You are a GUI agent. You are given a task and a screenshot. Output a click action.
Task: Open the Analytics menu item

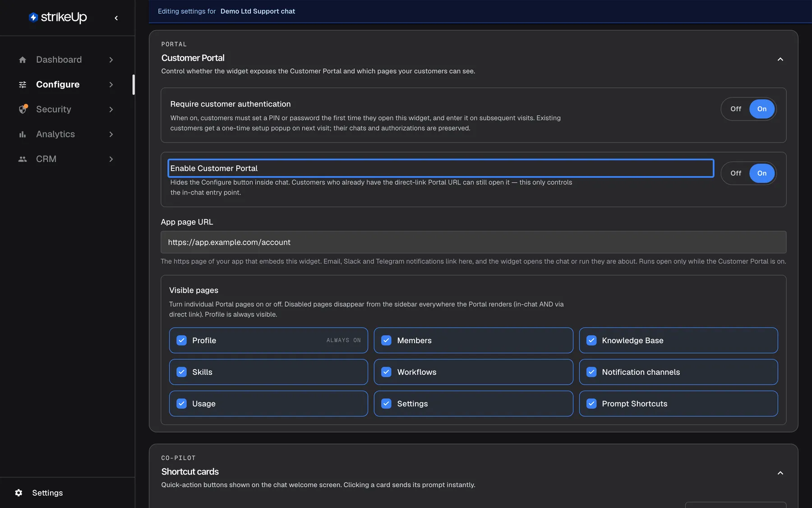[x=67, y=134]
